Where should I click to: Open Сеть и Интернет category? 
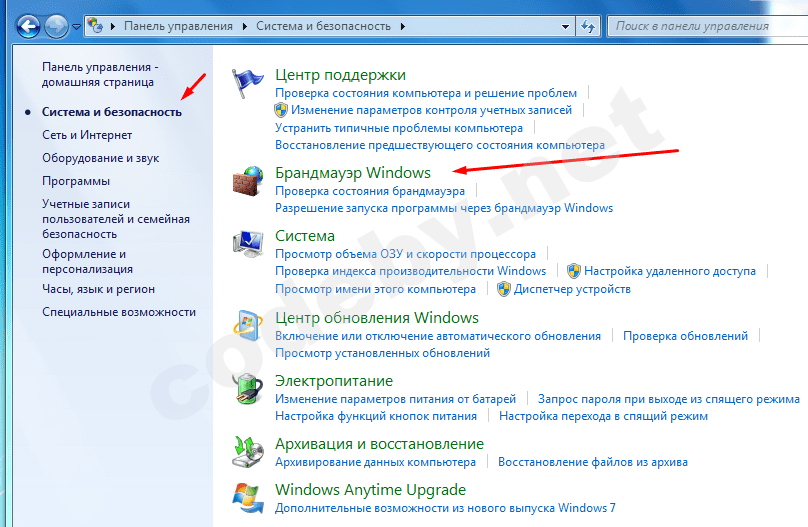[x=87, y=135]
